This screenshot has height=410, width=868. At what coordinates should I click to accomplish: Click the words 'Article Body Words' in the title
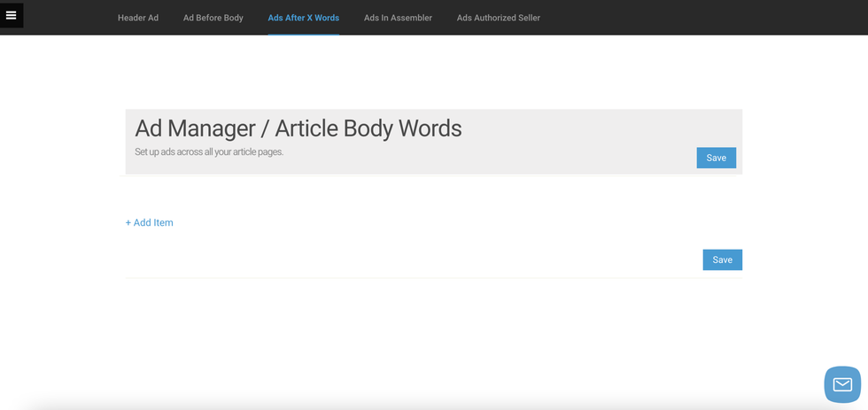coord(368,128)
